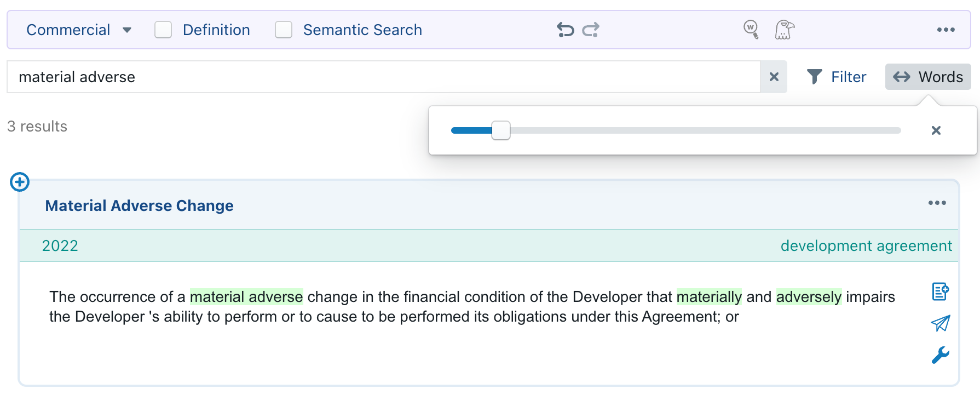The image size is (980, 400).
Task: Click the document insert icon in result
Action: [940, 292]
